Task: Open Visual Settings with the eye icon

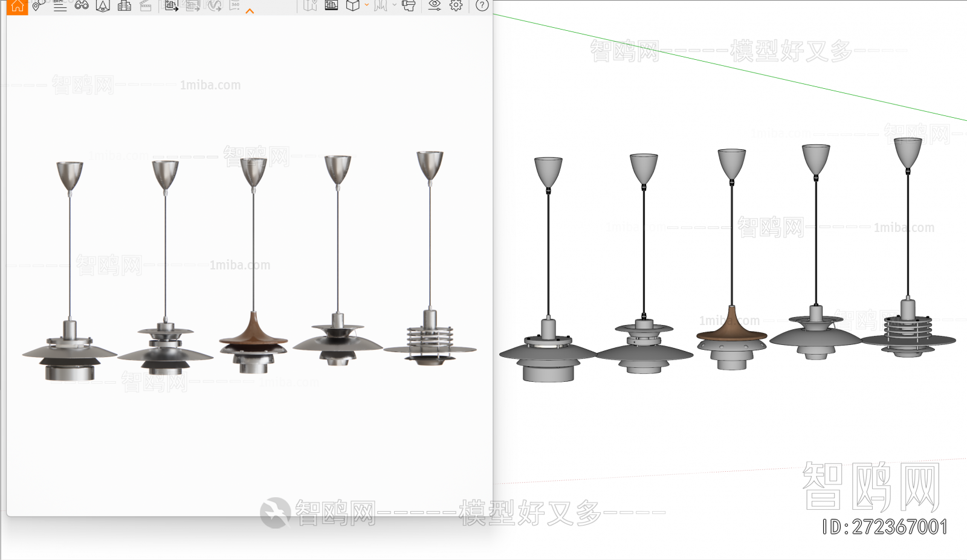Action: click(x=434, y=7)
